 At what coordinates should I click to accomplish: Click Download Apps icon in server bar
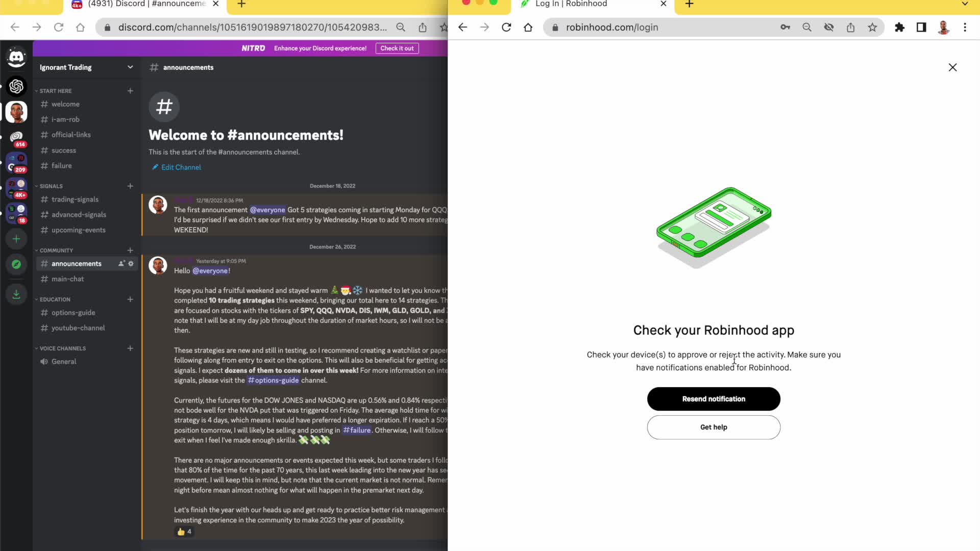16,294
